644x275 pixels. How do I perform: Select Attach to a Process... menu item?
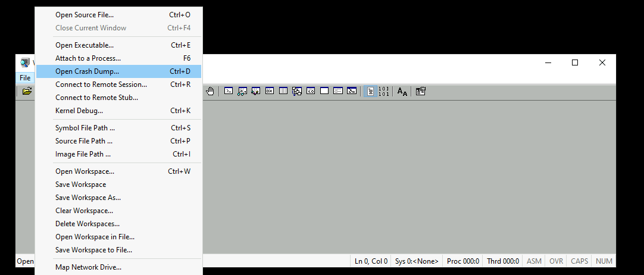[x=118, y=58]
